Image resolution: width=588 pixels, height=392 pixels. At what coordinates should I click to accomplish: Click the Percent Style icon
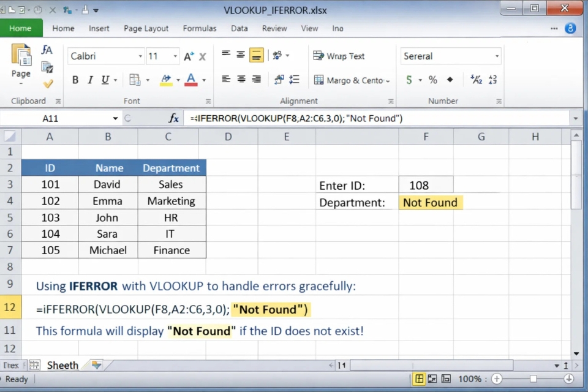[x=432, y=80]
